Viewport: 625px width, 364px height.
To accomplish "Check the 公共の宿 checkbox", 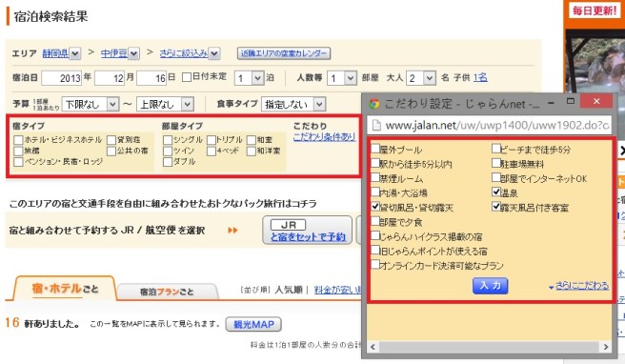I will pos(111,151).
